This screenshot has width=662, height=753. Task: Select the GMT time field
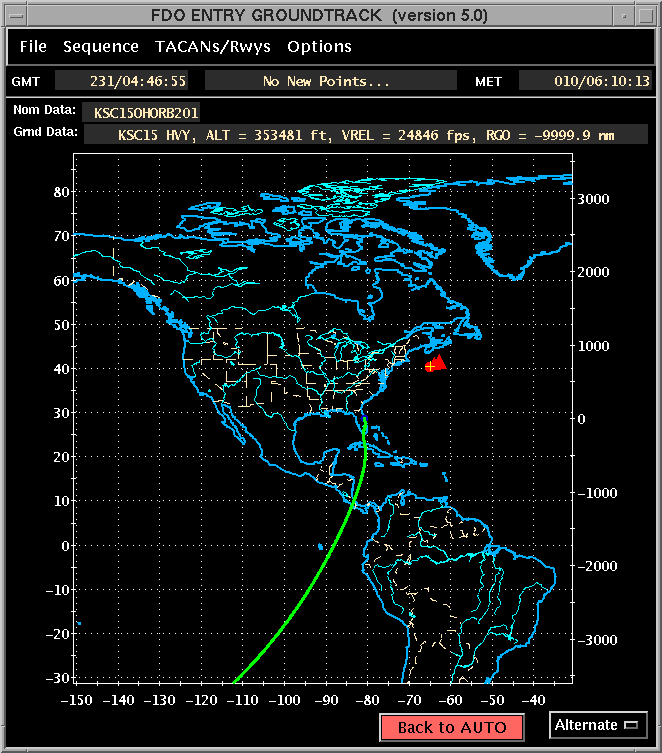(123, 81)
